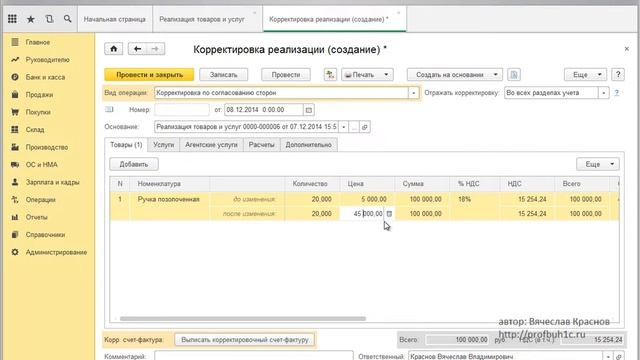Click the search magnifier icon
640x360 pixels.
(67, 19)
